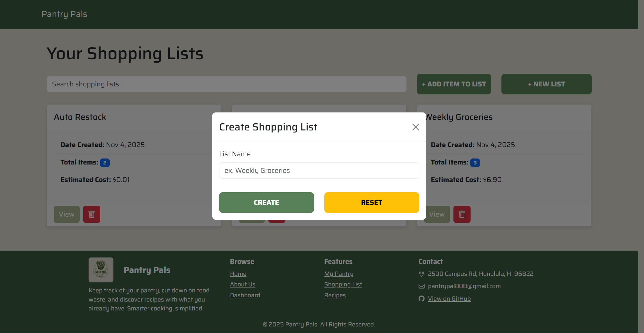Click CREATE in the dialog
The image size is (644, 333).
pyautogui.click(x=266, y=202)
